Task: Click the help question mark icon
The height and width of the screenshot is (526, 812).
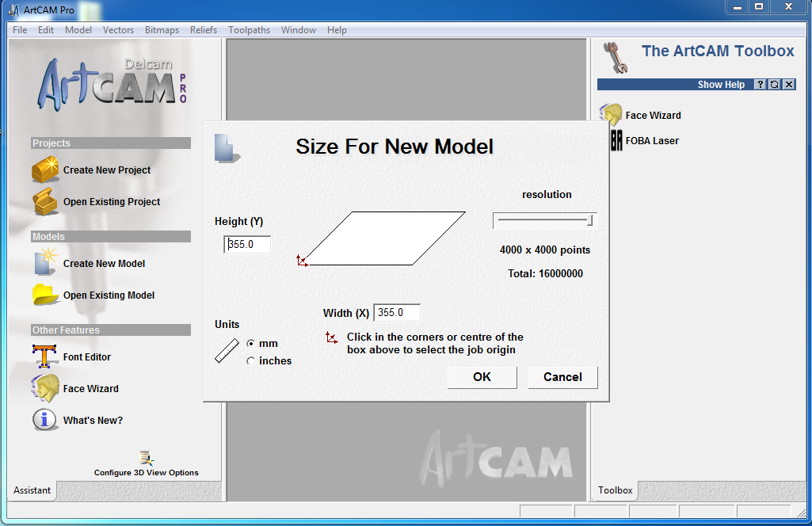Action: coord(759,85)
